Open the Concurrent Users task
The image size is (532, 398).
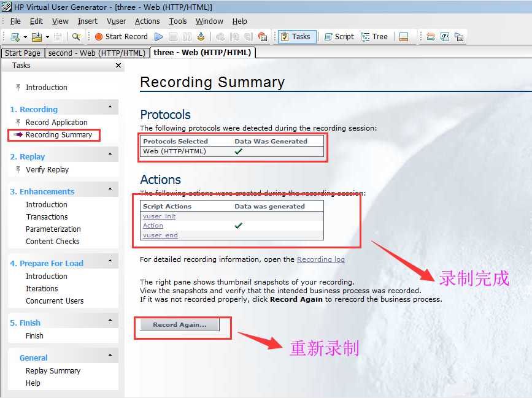55,301
